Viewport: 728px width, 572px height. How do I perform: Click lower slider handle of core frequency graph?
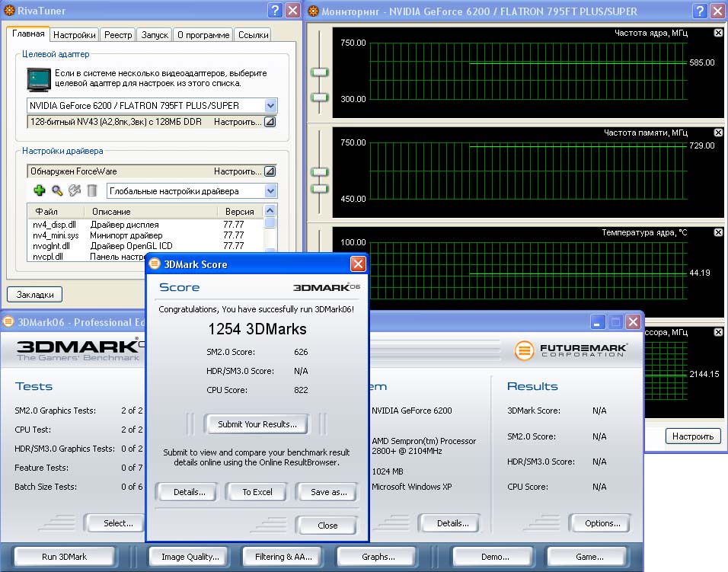319,97
